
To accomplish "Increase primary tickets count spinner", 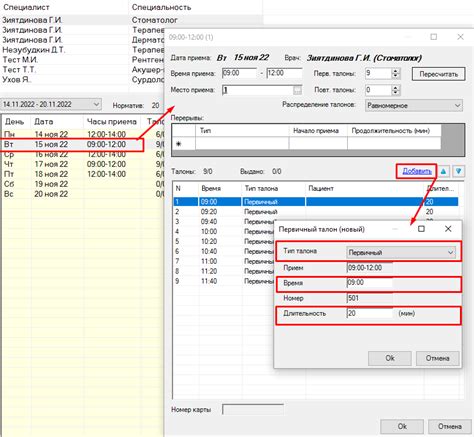I will click(x=396, y=71).
